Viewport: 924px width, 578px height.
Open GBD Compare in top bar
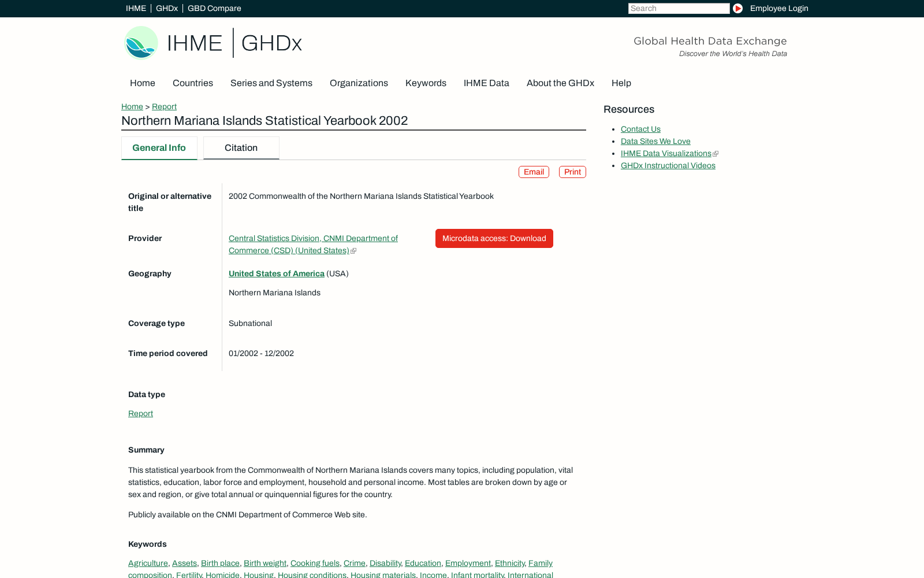(214, 8)
